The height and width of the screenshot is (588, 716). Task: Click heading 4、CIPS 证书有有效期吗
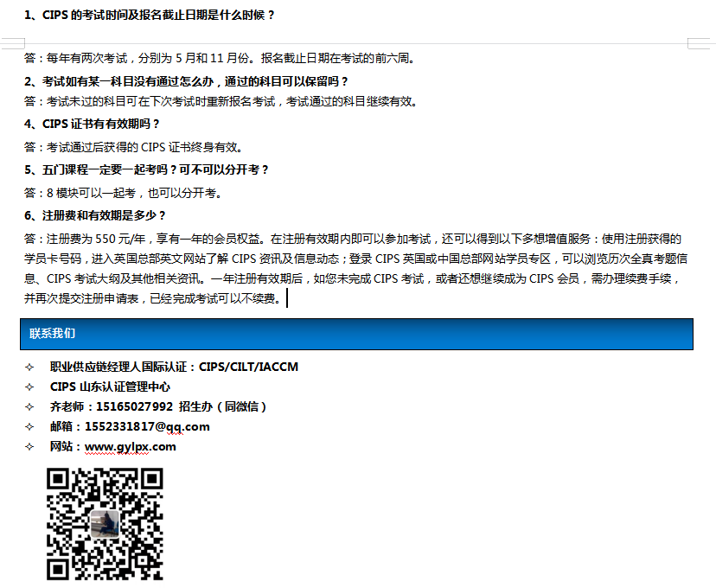point(92,124)
